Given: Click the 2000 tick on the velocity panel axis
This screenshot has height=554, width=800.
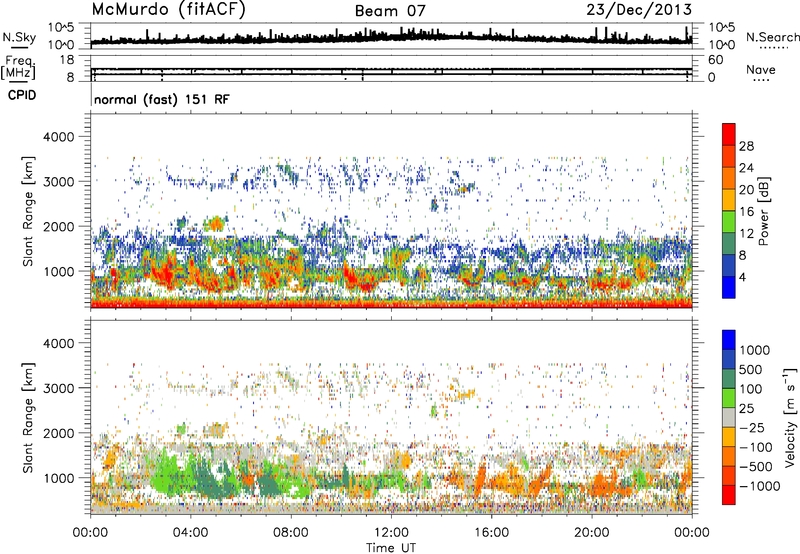Looking at the screenshot, I should 58,433.
